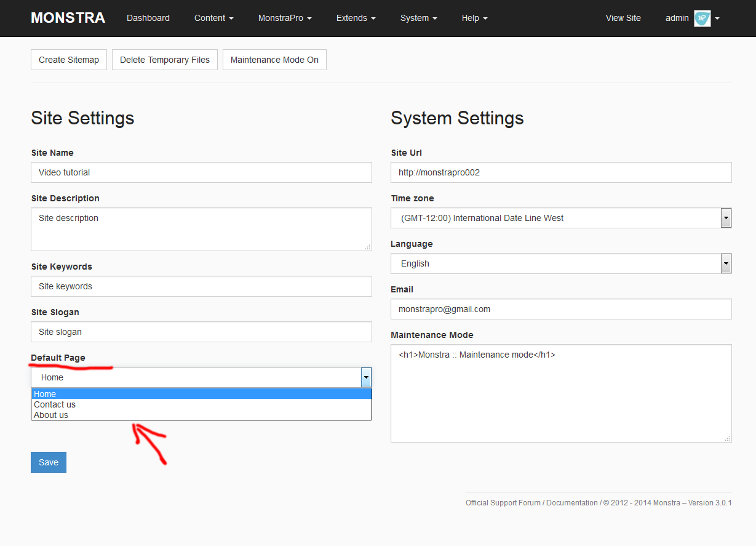Click the admin avatar icon
The height and width of the screenshot is (546, 756).
click(x=702, y=18)
